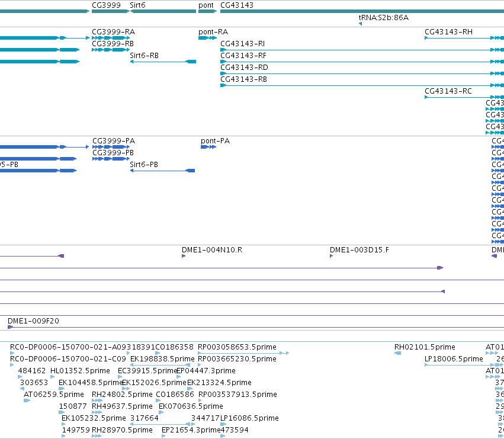This screenshot has height=439, width=504.
Task: Click the tRNA:S2b:86A arrow marker
Action: coord(360,24)
